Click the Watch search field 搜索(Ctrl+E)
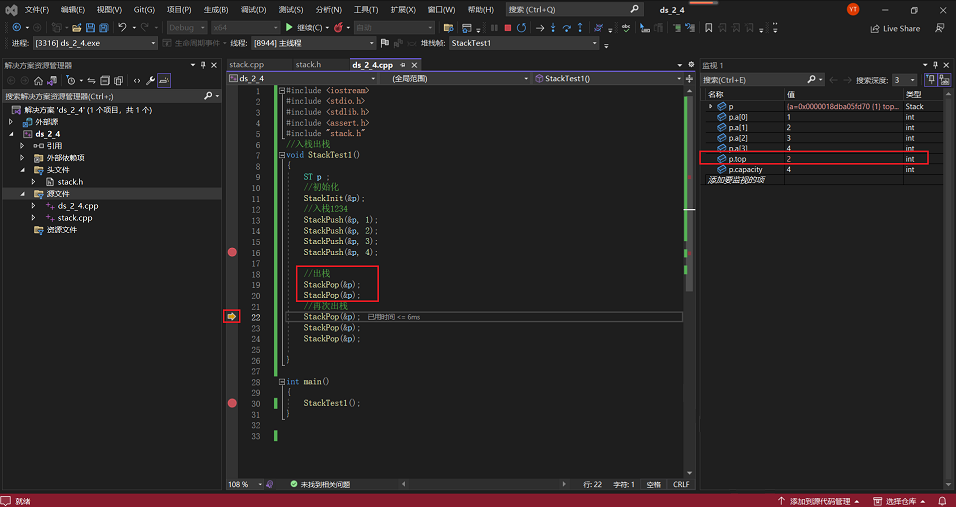 (x=762, y=80)
